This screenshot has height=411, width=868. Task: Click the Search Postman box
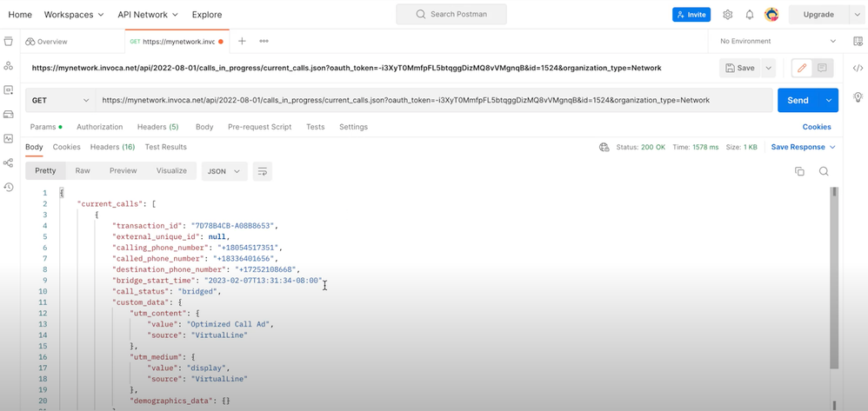(x=451, y=15)
